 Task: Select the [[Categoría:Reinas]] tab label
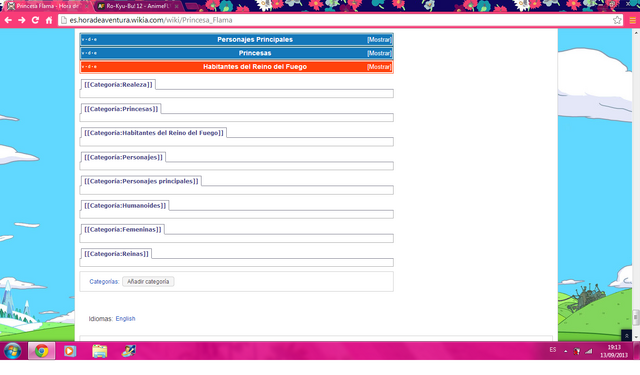116,254
